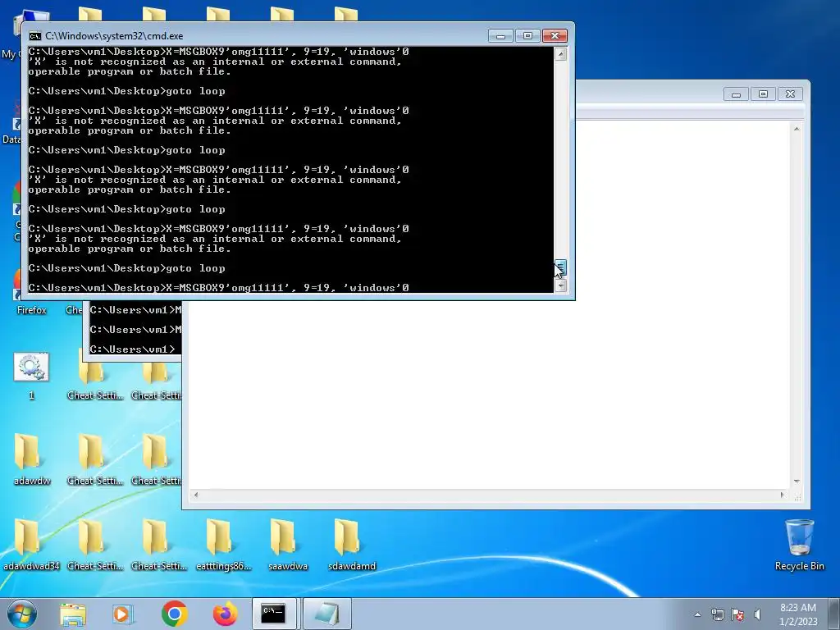
Task: Select the sdawdamd folder
Action: point(351,545)
